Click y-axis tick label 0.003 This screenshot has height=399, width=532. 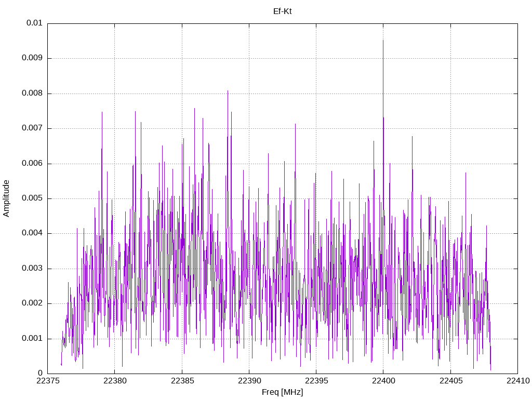(x=32, y=269)
